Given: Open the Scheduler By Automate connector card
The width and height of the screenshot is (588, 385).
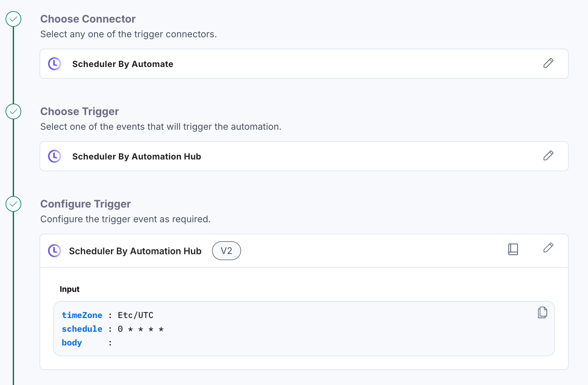Looking at the screenshot, I should click(x=304, y=64).
